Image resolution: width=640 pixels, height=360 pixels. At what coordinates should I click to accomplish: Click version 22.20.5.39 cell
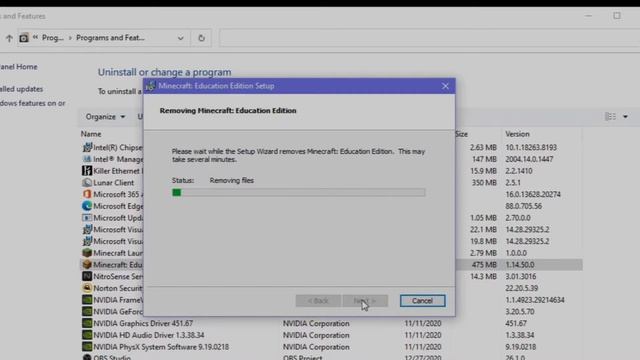(521, 288)
